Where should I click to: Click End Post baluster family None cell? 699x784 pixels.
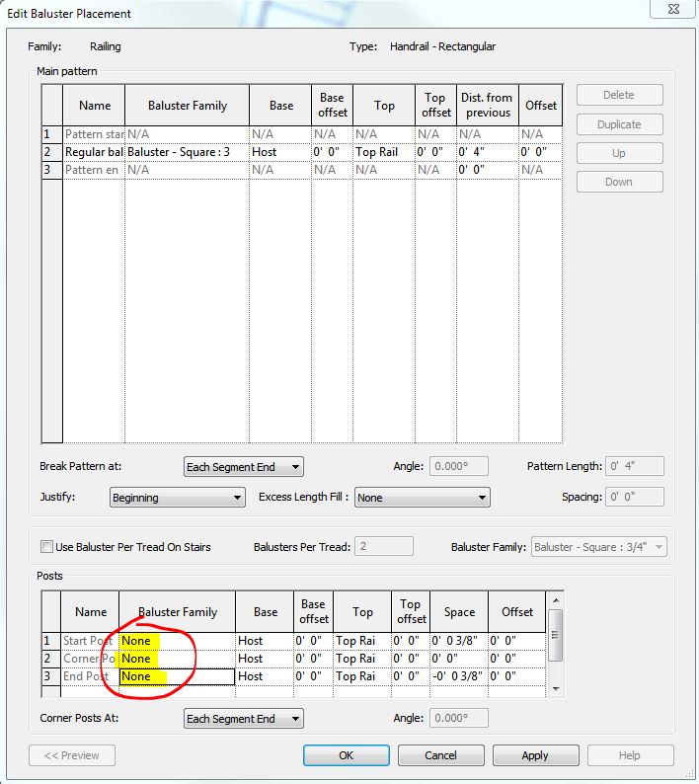coord(177,676)
